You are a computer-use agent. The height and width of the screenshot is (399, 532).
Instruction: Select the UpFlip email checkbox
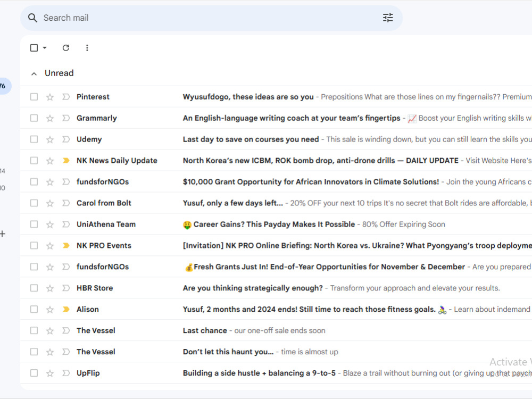coord(34,373)
